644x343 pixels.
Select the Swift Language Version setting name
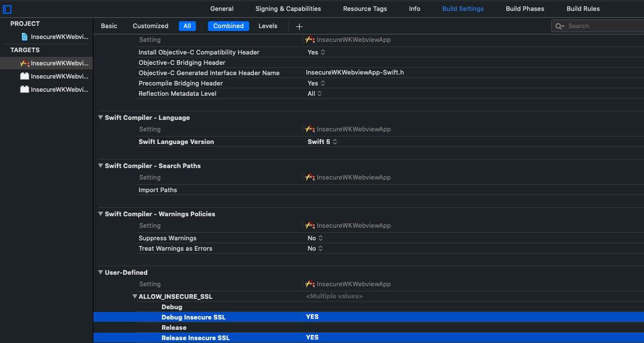[176, 142]
